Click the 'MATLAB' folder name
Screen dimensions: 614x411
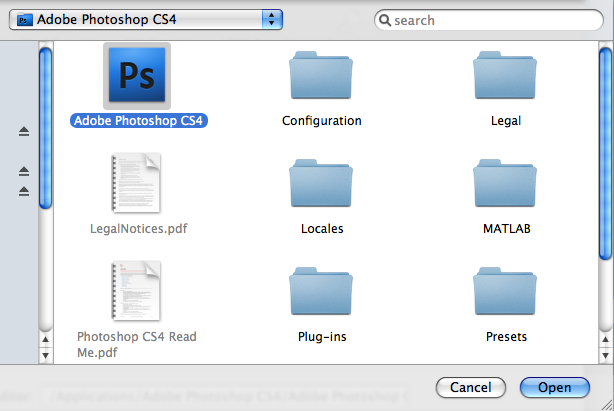coord(507,229)
